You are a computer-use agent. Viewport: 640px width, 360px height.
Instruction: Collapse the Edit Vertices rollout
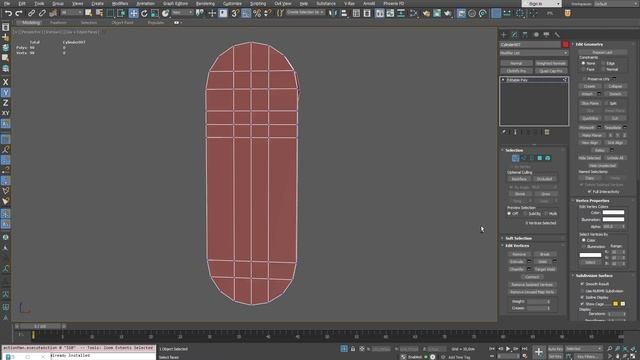click(517, 246)
